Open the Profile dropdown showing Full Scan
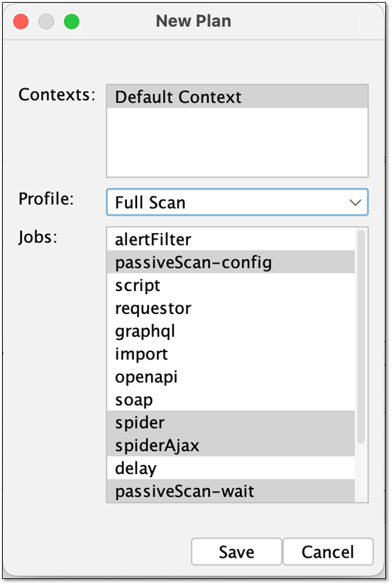Screen dimensions: 392x585 click(237, 202)
